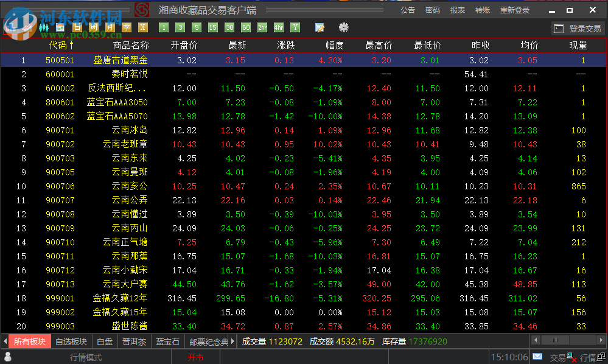Click horizontal scrollbar right arrow
The height and width of the screenshot is (364, 608).
tap(601, 340)
